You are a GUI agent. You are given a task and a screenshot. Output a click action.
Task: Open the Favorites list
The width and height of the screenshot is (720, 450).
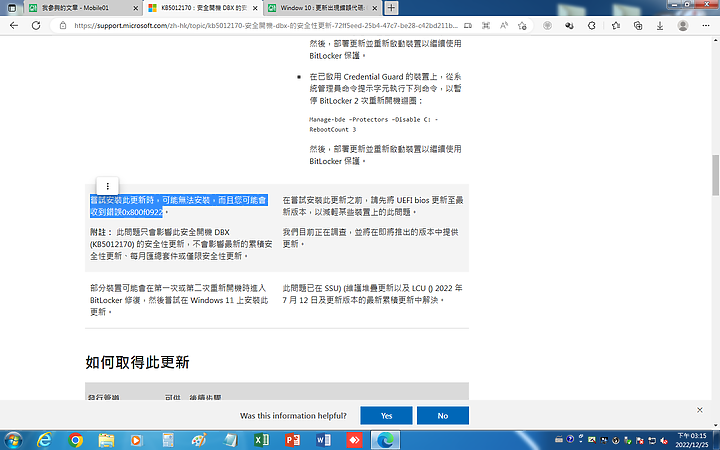pos(616,26)
